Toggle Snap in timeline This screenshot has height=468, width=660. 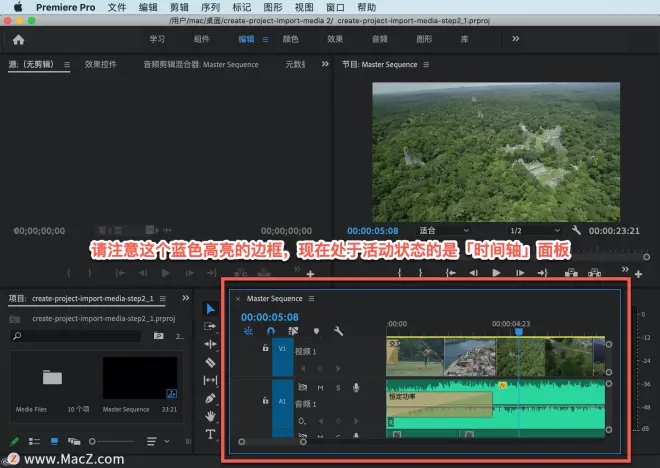pos(271,331)
